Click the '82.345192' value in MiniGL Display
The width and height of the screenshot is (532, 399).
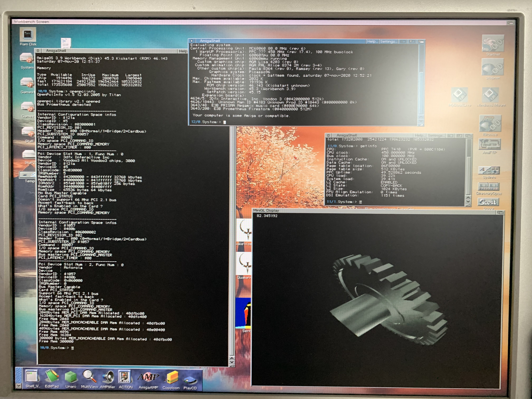click(267, 216)
